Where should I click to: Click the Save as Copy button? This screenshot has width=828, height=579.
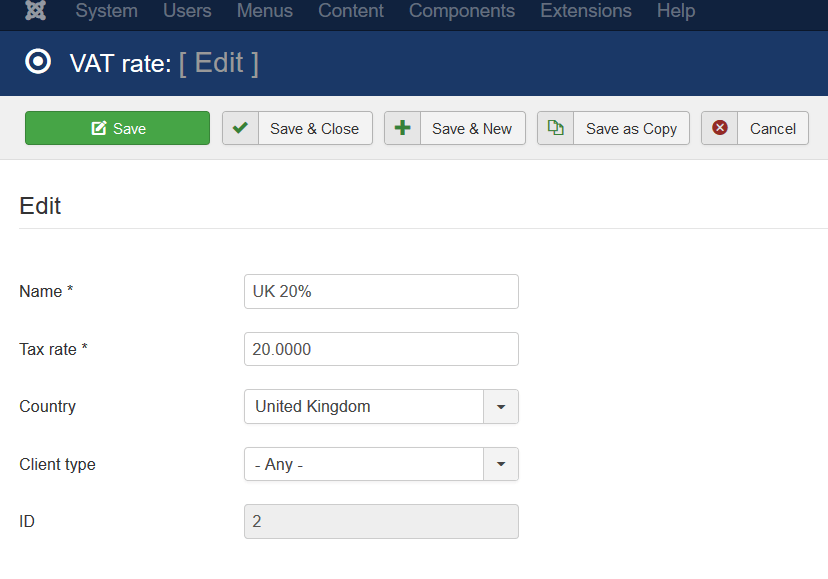[x=614, y=128]
